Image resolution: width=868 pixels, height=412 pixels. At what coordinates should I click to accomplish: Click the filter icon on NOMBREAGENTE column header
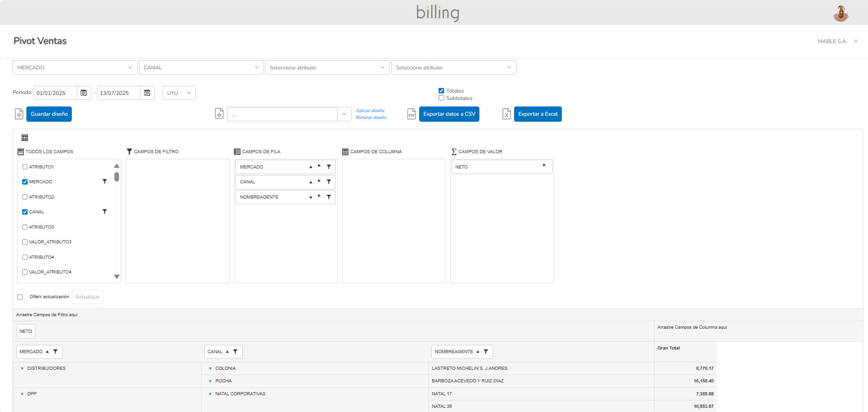click(x=486, y=352)
